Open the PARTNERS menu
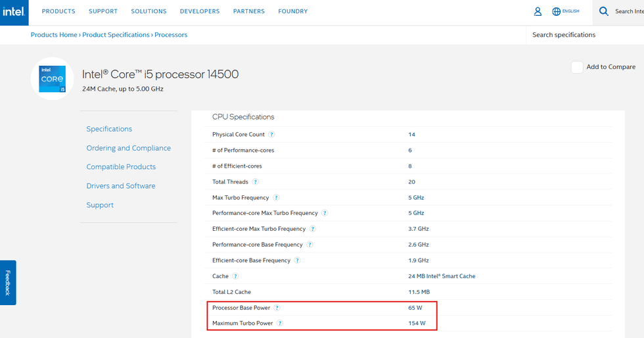Viewport: 644px width, 338px height. click(x=249, y=12)
